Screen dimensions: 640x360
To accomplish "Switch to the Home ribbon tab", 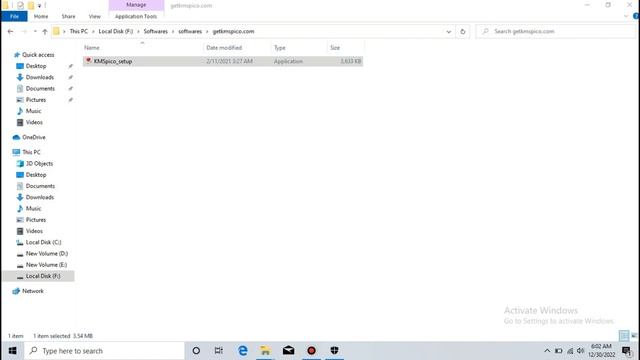I will click(41, 16).
